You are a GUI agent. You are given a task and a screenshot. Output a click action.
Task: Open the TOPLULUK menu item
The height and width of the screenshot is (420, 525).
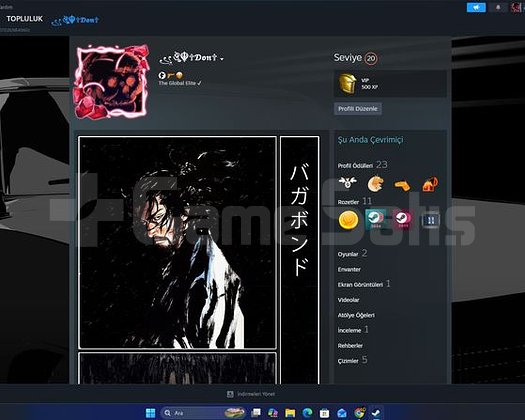[24, 19]
